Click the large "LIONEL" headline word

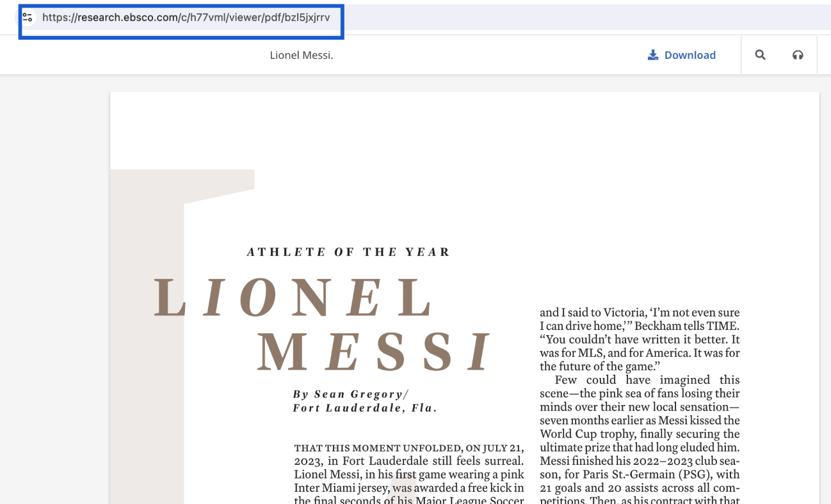click(x=294, y=298)
